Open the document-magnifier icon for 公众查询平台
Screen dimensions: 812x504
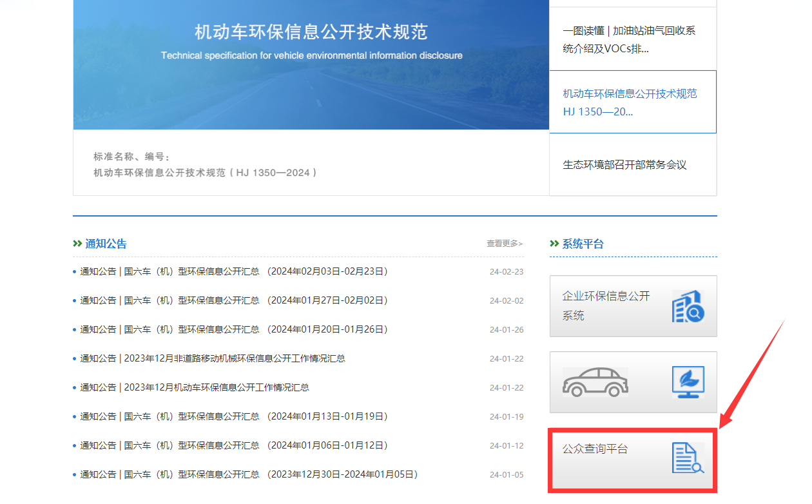(689, 459)
